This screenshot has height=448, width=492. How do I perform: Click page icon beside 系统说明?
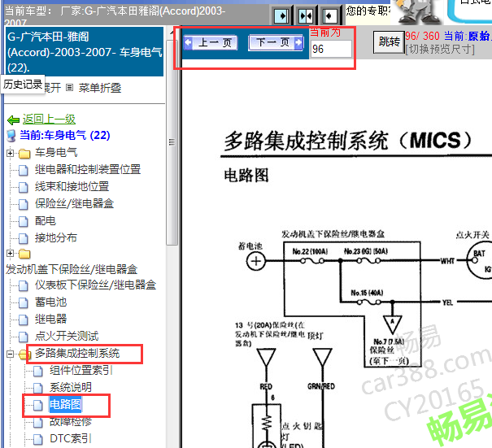point(38,389)
